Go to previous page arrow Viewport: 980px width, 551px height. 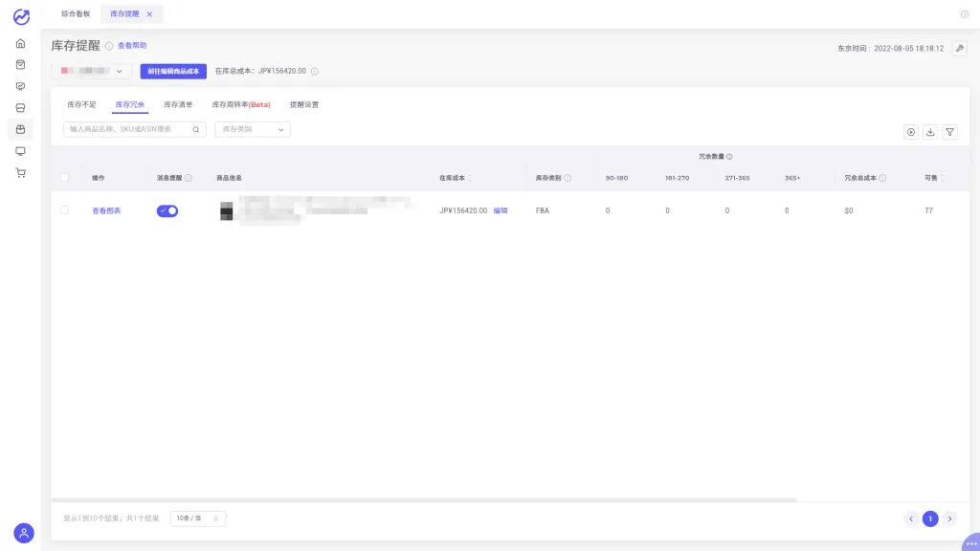[911, 518]
